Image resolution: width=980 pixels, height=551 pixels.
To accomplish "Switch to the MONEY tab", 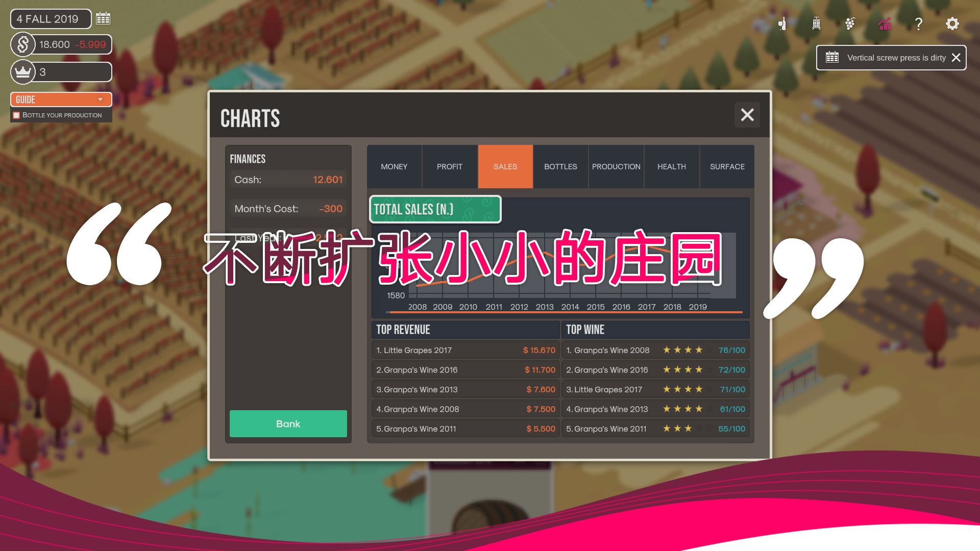I will (394, 166).
